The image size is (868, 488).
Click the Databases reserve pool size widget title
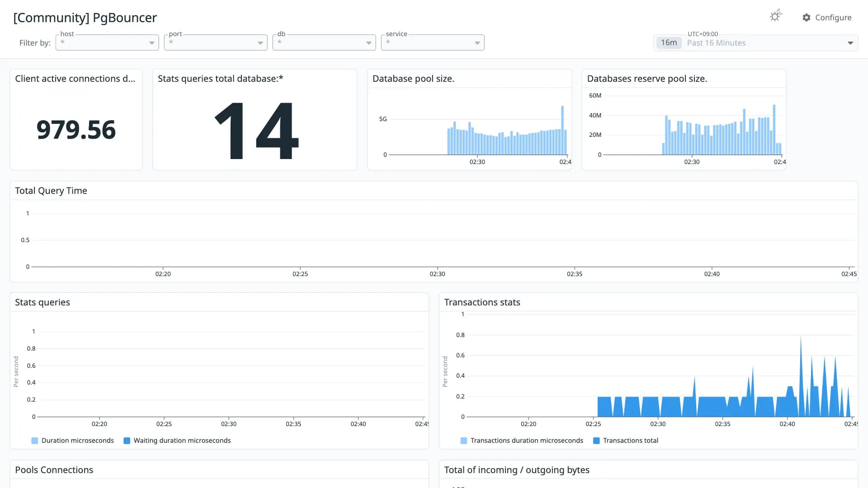click(647, 79)
